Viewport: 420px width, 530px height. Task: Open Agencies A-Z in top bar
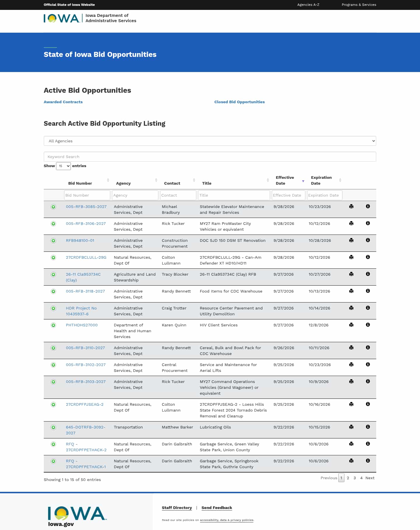(308, 5)
